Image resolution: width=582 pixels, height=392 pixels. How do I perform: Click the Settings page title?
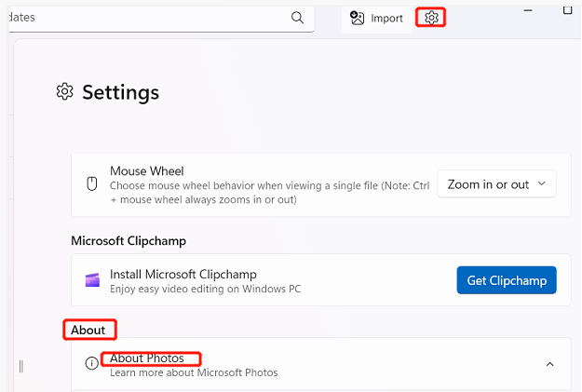point(121,92)
